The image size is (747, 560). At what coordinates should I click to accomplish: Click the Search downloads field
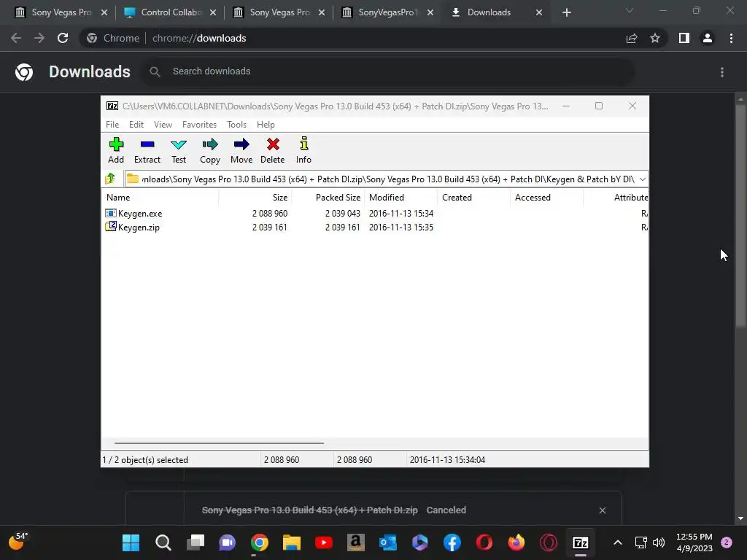click(388, 71)
